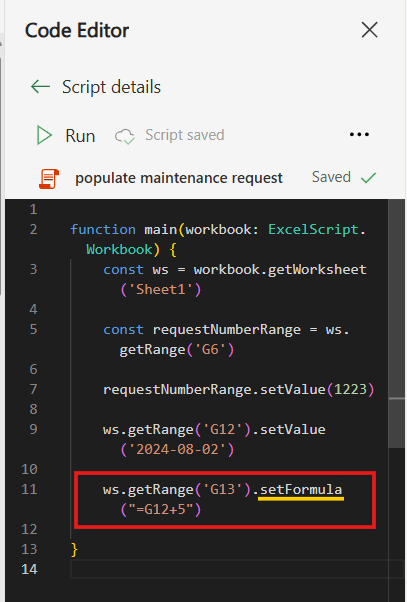This screenshot has height=602, width=407.
Task: Place cursor on function keyword
Action: 103,230
